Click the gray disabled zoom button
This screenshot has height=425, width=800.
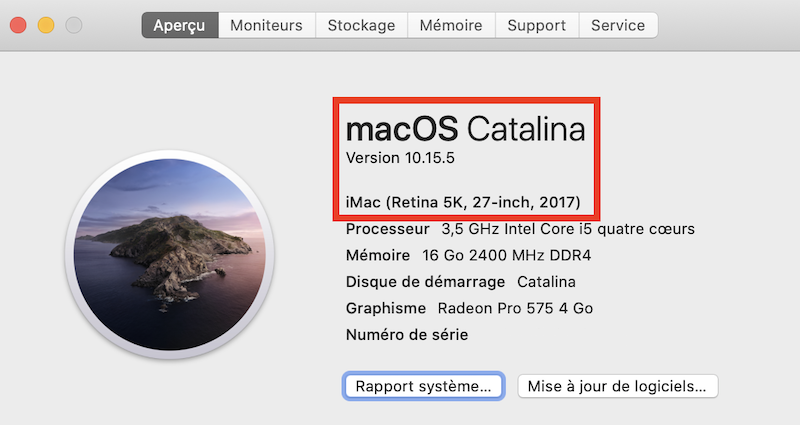(x=73, y=25)
